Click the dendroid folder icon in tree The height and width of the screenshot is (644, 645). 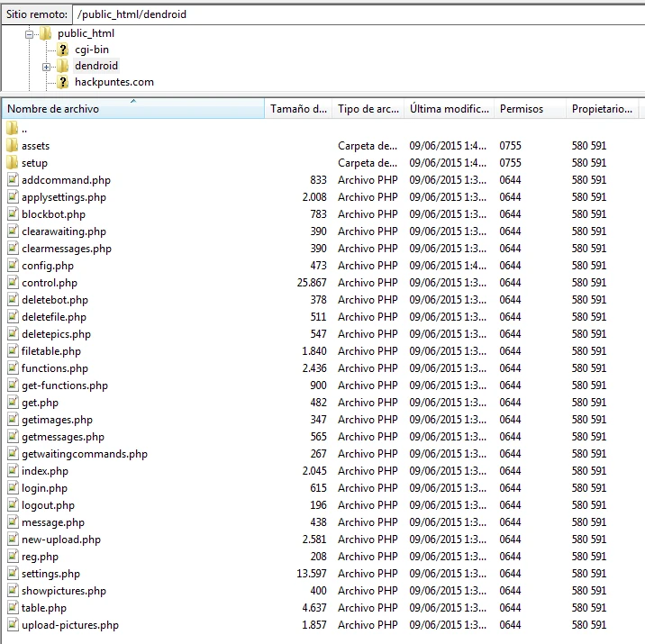point(62,66)
